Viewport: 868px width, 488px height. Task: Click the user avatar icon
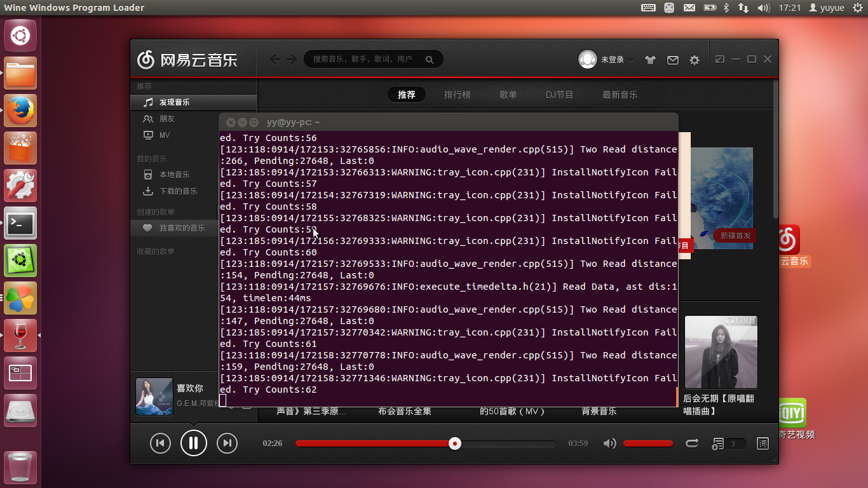coord(588,59)
